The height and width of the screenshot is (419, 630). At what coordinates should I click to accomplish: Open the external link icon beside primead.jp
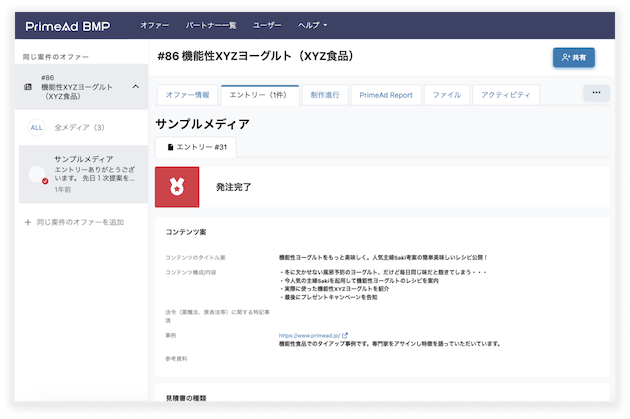click(x=345, y=336)
